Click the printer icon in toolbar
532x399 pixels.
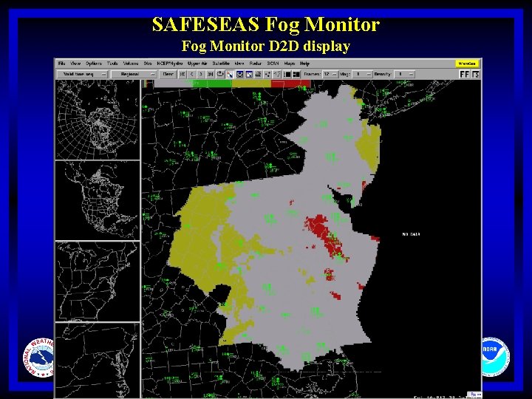point(258,74)
